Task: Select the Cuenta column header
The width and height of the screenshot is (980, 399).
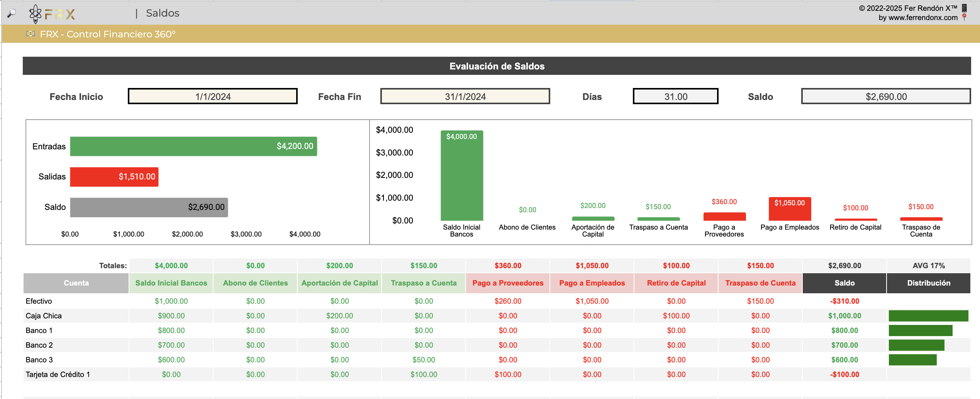Action: tap(76, 283)
